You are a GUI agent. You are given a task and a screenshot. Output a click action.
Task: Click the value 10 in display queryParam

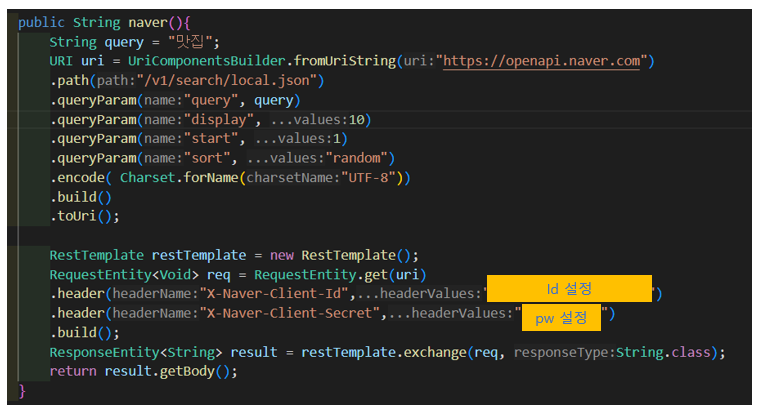(356, 120)
